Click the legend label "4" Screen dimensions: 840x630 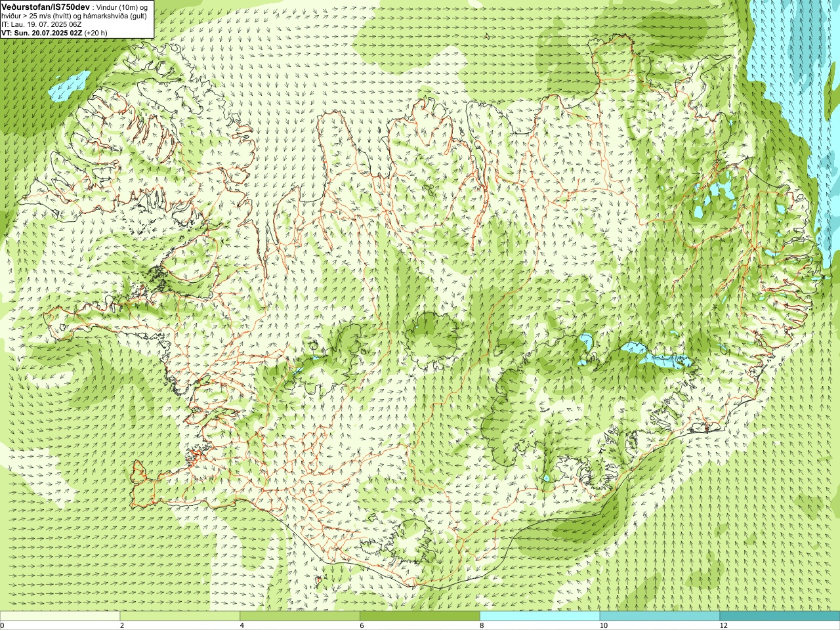click(242, 626)
